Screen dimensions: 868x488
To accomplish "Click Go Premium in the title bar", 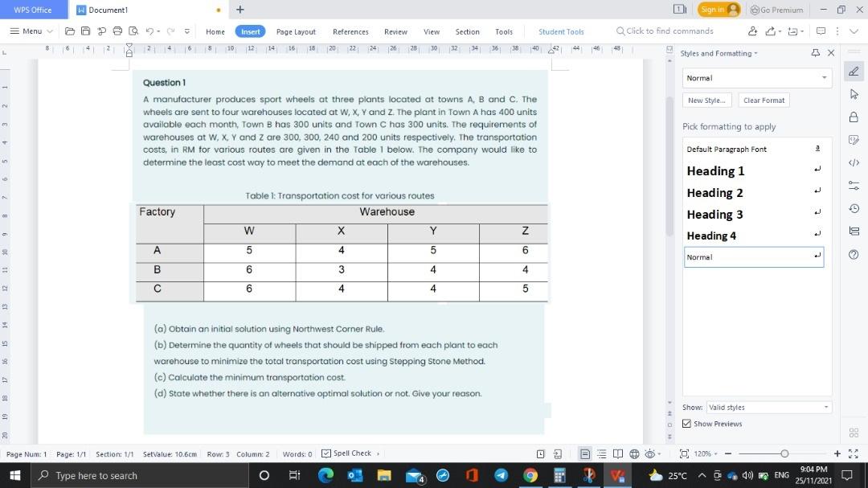I will coord(776,10).
